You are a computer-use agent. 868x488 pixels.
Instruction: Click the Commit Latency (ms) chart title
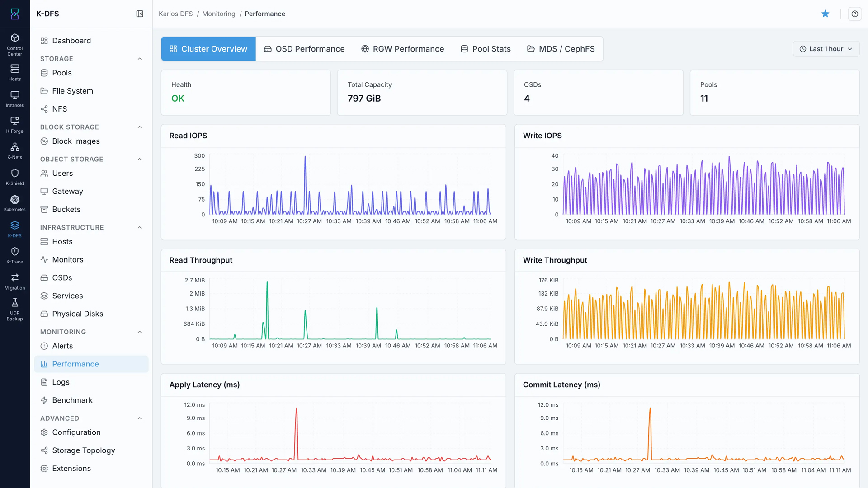[561, 385]
